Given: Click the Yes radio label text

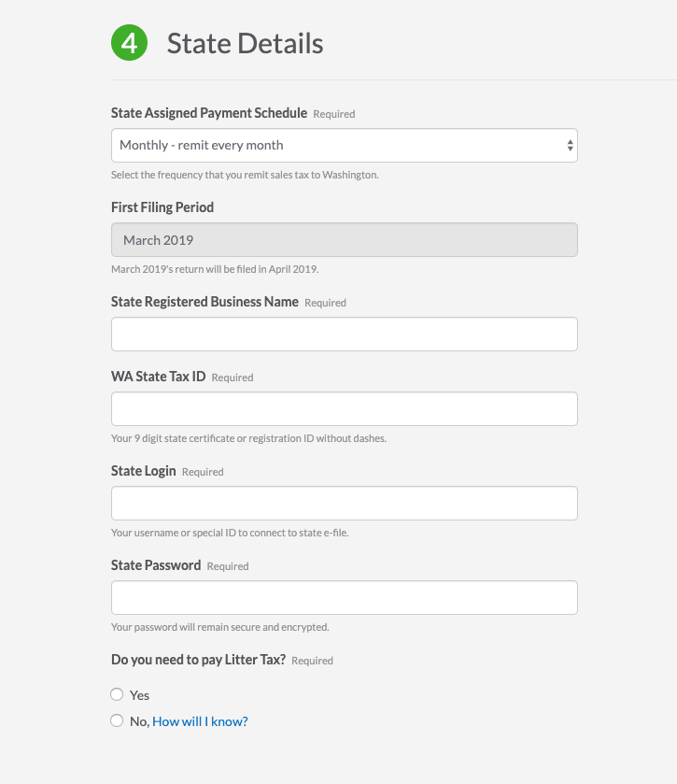Looking at the screenshot, I should pos(139,695).
